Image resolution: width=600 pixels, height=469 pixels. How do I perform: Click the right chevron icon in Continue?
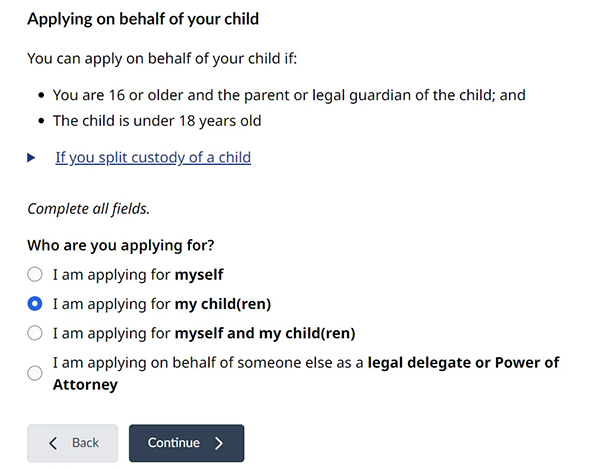coord(219,443)
